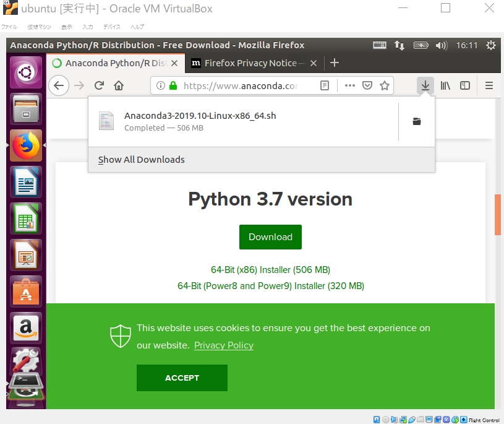
Task: Open Terminal from the launcher
Action: (x=26, y=380)
